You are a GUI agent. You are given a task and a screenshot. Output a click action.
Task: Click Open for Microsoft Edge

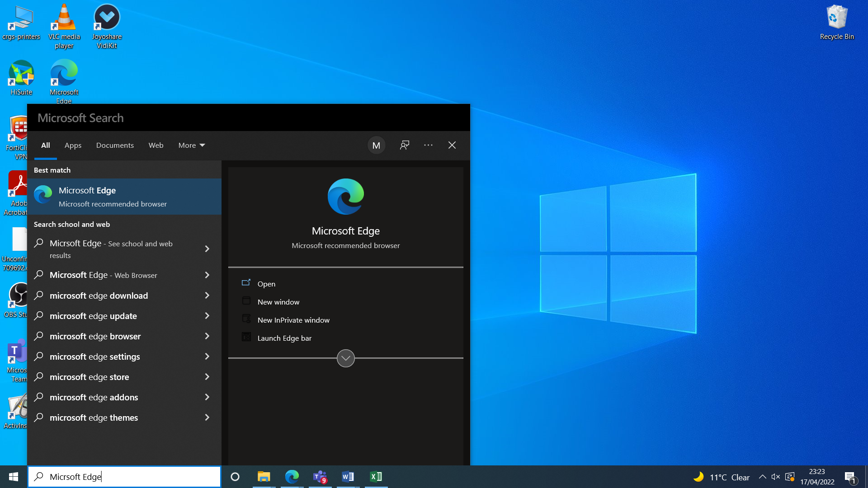[266, 284]
